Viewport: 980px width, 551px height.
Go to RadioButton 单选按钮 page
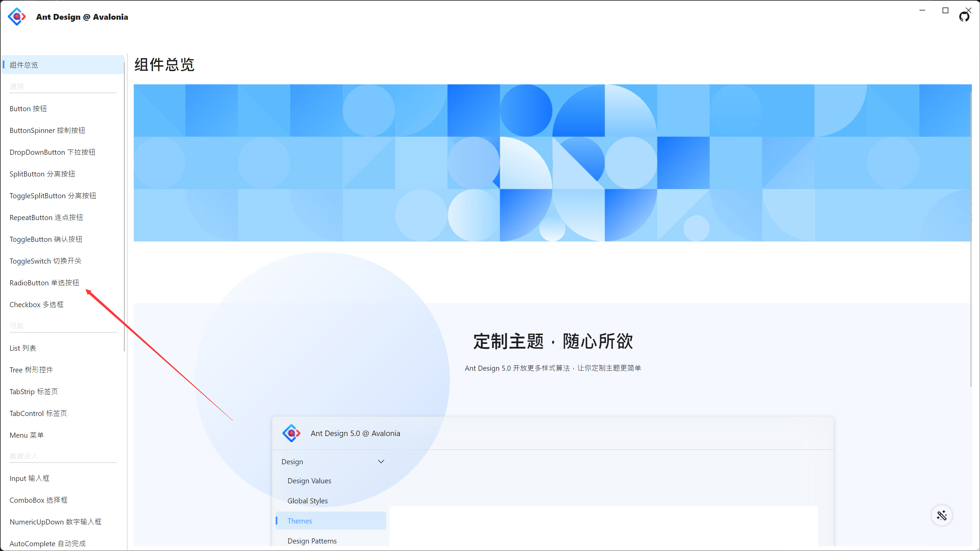[44, 283]
